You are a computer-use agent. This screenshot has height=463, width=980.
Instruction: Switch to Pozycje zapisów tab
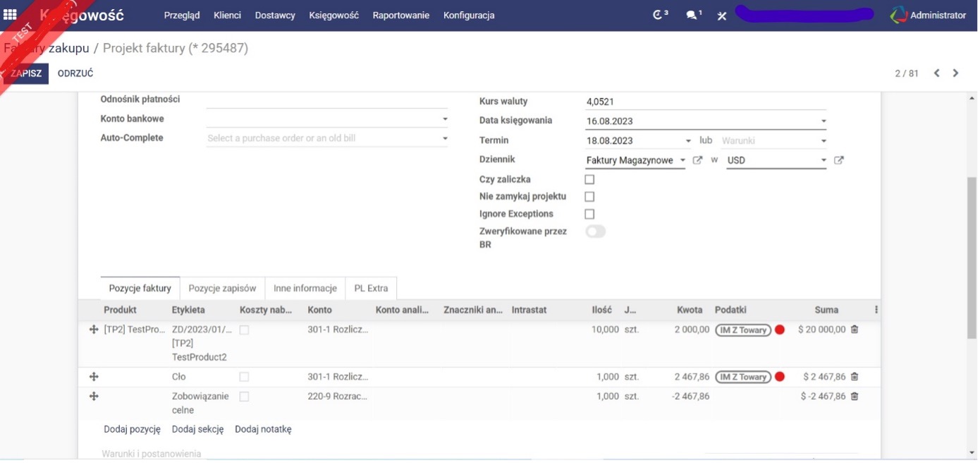tap(222, 288)
